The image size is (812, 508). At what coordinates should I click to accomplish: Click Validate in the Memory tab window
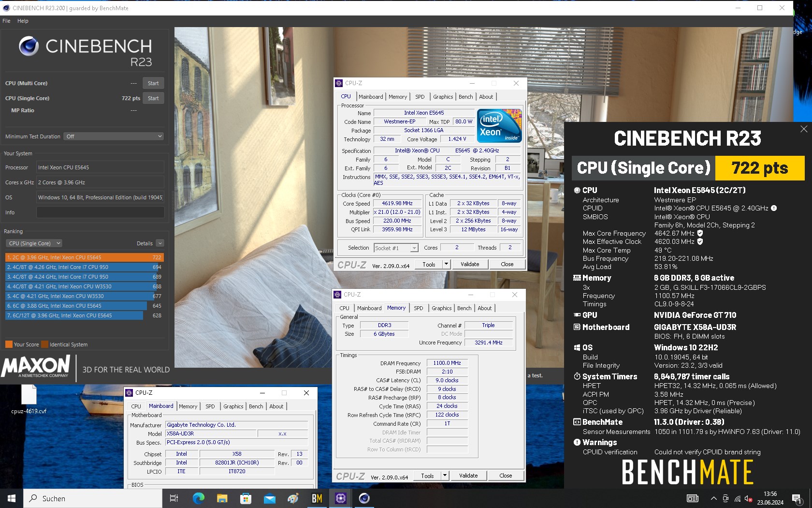tap(468, 476)
